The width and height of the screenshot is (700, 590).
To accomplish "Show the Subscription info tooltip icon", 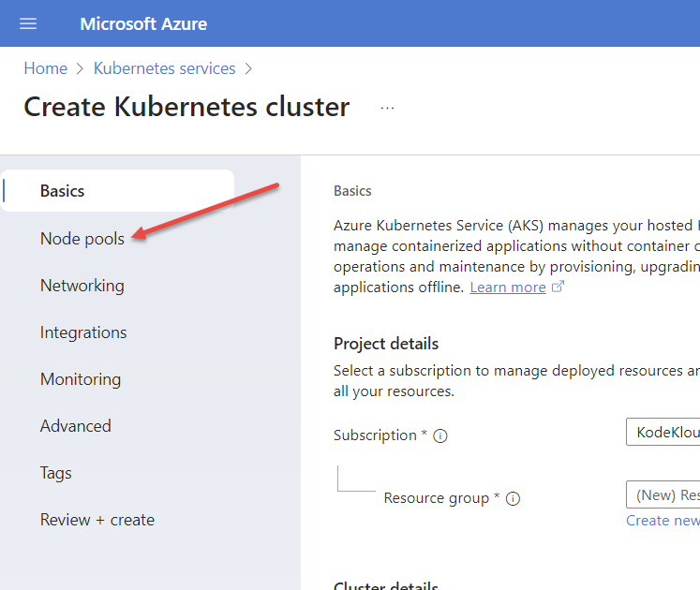I will [440, 436].
